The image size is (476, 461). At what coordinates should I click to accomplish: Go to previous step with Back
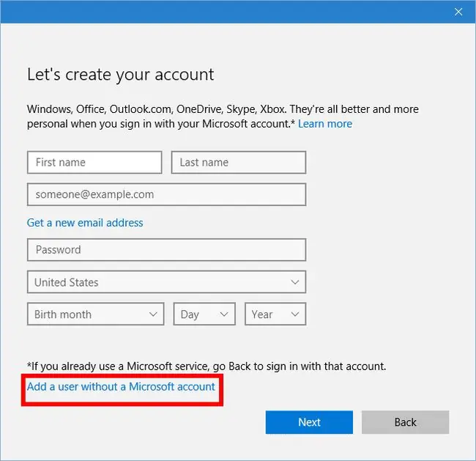coord(405,422)
